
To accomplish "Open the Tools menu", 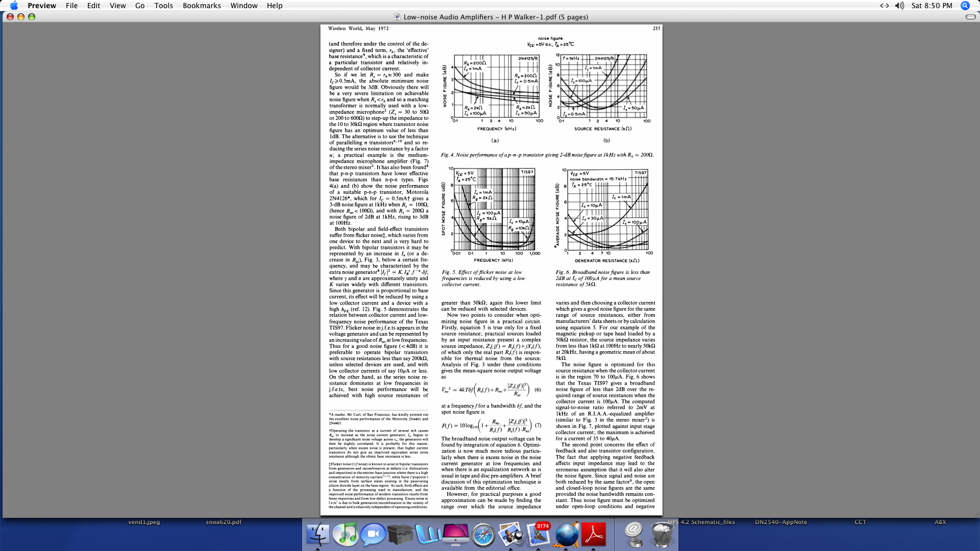I will point(163,6).
